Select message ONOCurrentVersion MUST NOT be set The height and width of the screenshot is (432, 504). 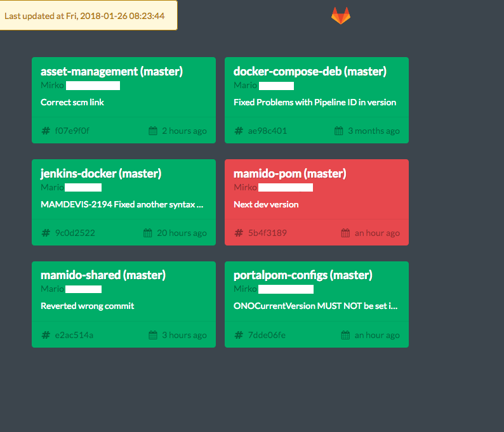pos(315,306)
